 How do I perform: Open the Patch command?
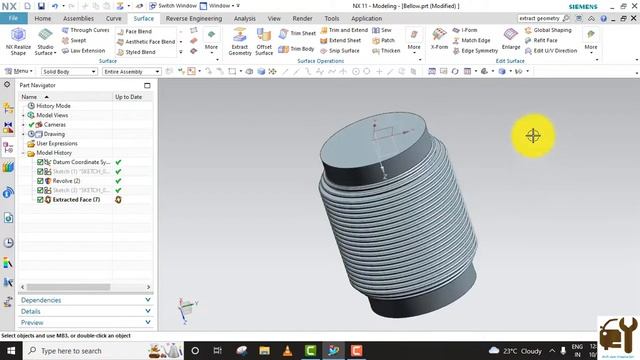(x=383, y=40)
